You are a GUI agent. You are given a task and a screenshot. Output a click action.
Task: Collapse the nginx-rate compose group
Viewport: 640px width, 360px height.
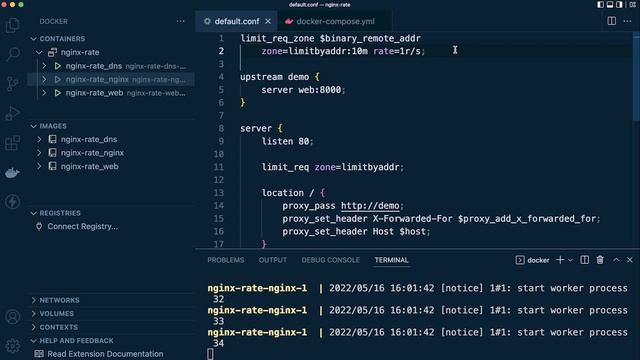click(x=39, y=52)
